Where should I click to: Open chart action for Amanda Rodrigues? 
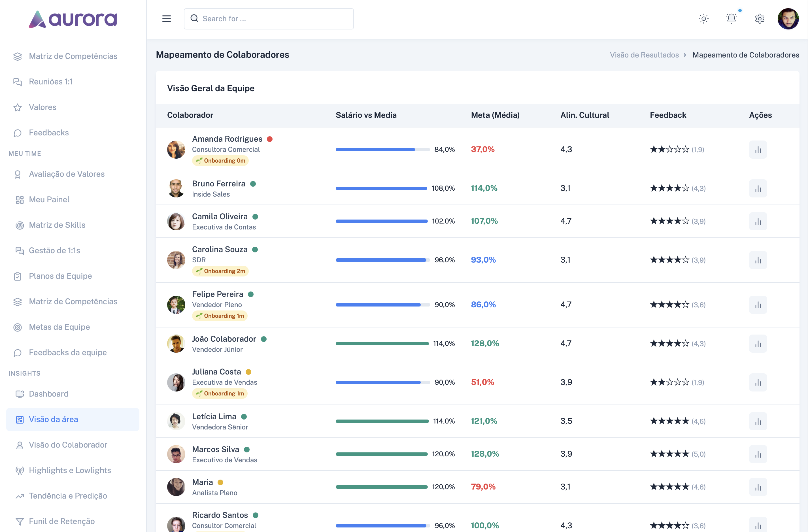point(758,150)
